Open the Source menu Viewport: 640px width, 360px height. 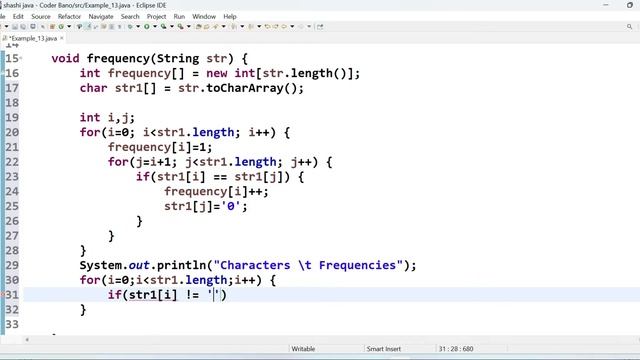click(x=41, y=16)
